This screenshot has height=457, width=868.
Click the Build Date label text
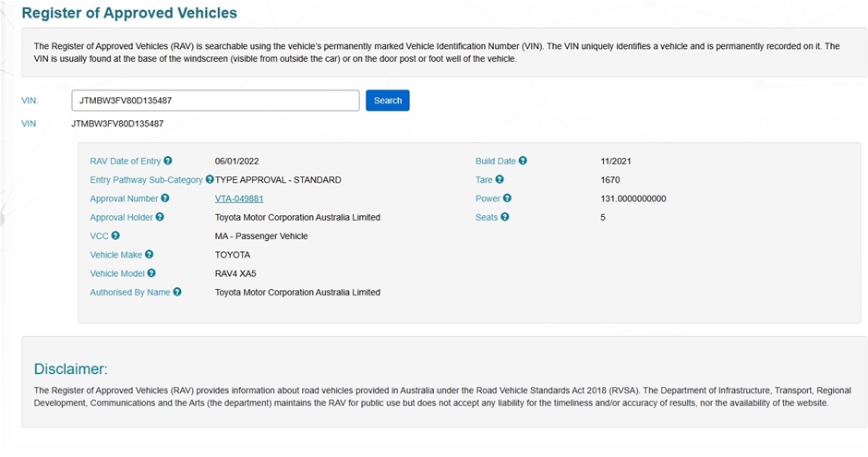tap(495, 161)
